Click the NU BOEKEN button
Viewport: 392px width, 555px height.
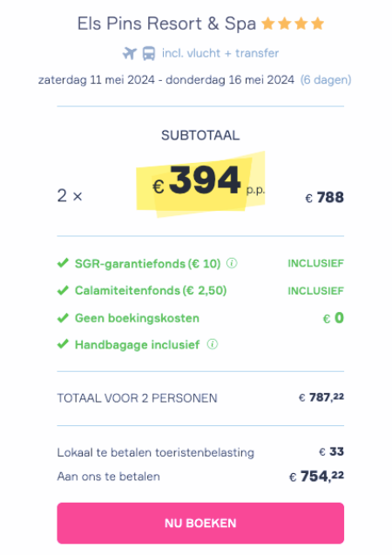point(200,523)
